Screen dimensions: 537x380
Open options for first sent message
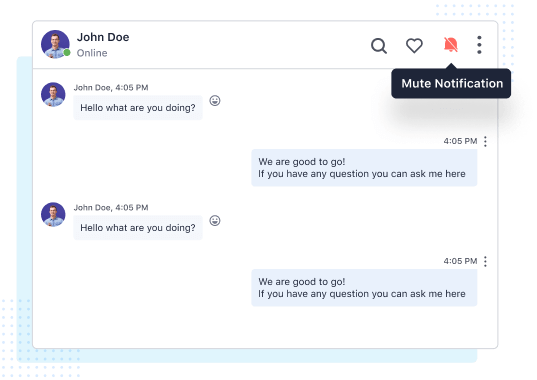click(485, 141)
